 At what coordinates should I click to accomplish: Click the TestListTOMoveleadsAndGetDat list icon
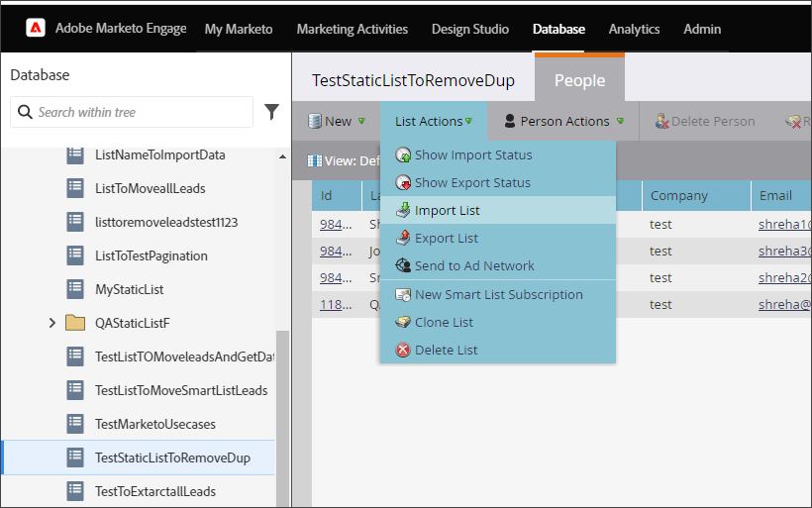click(75, 356)
